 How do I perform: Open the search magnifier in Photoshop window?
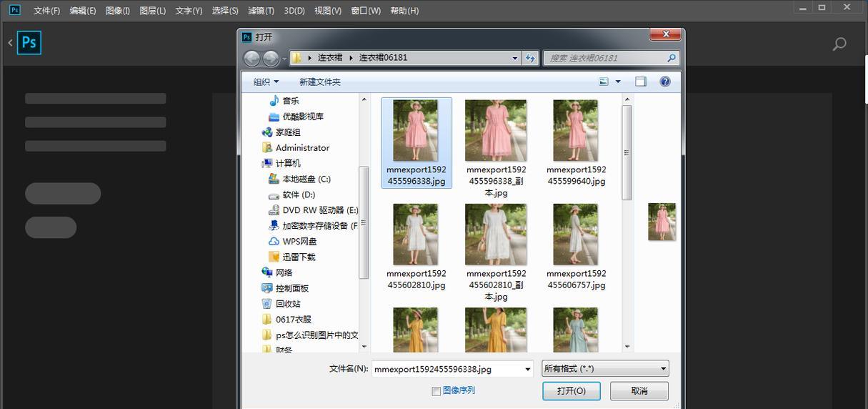point(839,44)
